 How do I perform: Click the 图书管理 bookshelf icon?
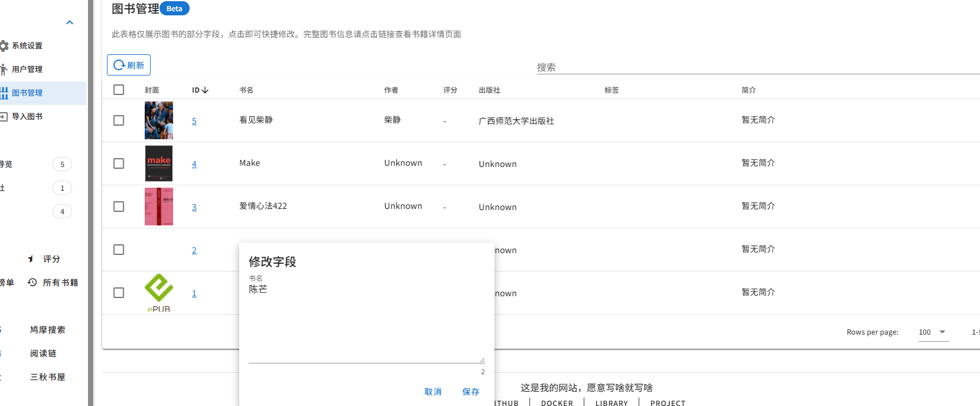(x=4, y=93)
